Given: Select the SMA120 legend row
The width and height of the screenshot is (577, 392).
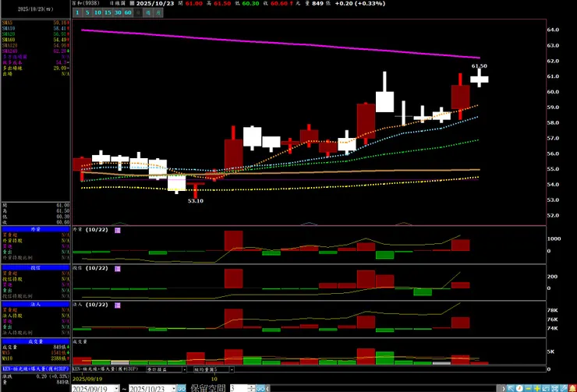Looking at the screenshot, I should pos(36,45).
